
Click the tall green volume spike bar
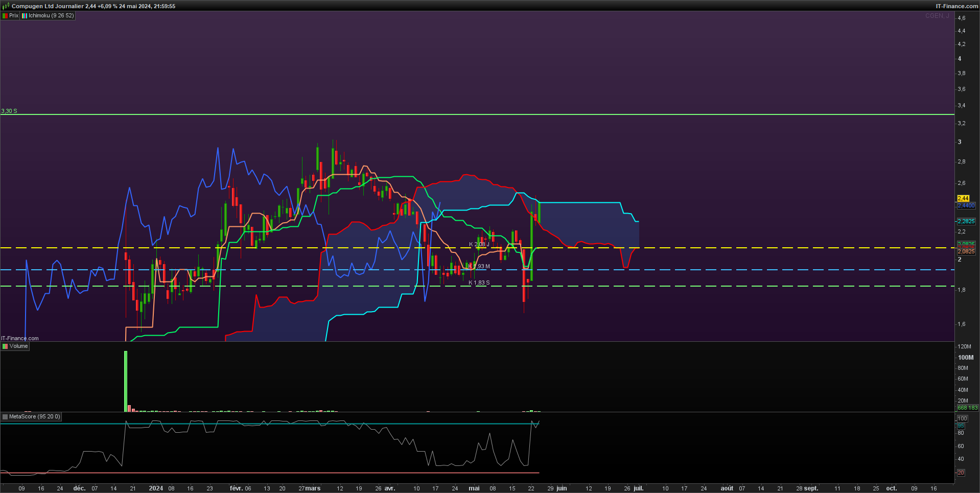point(126,381)
